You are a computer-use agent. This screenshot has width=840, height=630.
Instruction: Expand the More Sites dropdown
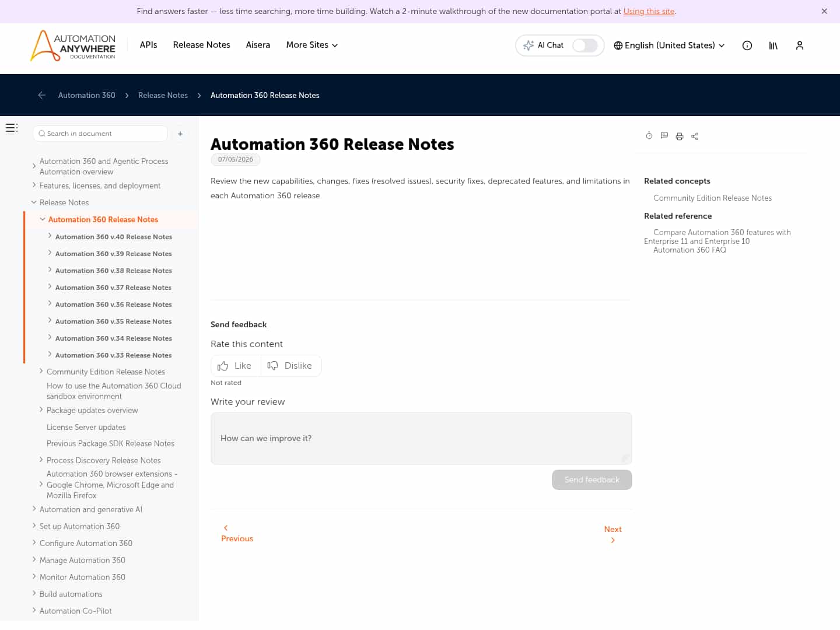click(x=312, y=45)
